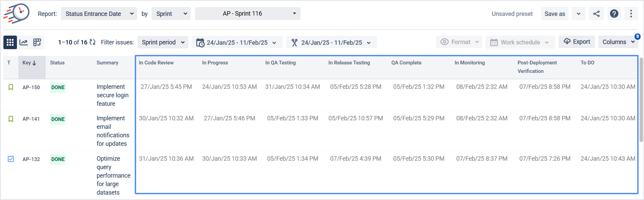Click the In QA Testing column header
644x200 pixels.
[x=280, y=63]
